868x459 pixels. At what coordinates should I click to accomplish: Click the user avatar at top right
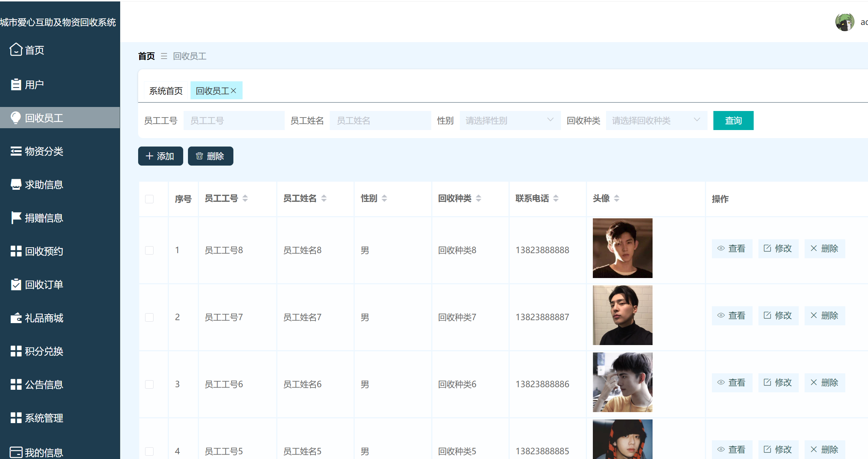click(845, 22)
